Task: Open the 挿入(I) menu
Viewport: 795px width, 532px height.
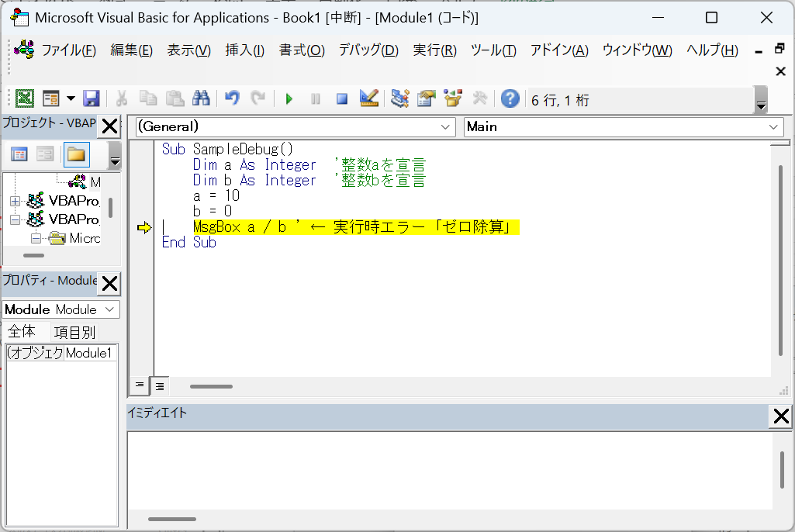Action: [x=244, y=50]
